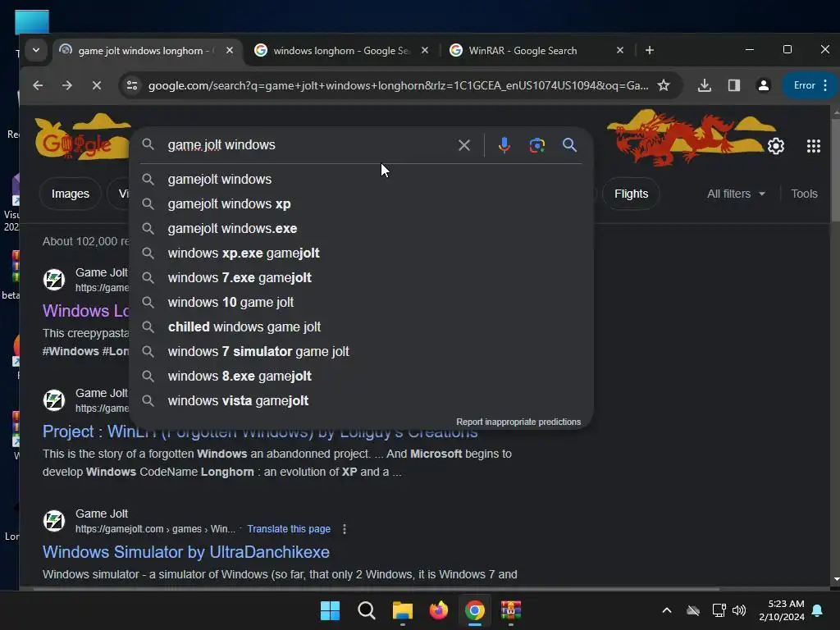Click inside the Google search input field

pos(308,145)
